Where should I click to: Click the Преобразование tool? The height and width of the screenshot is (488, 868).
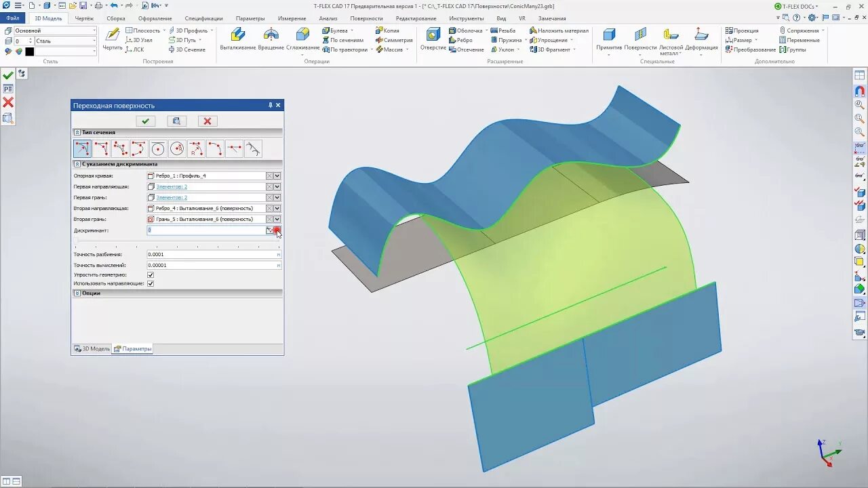pos(750,49)
